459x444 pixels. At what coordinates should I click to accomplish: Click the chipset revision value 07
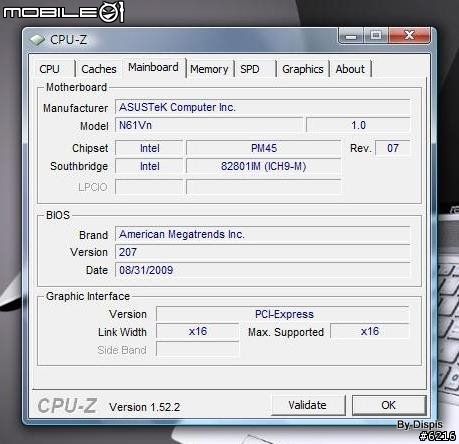(393, 148)
